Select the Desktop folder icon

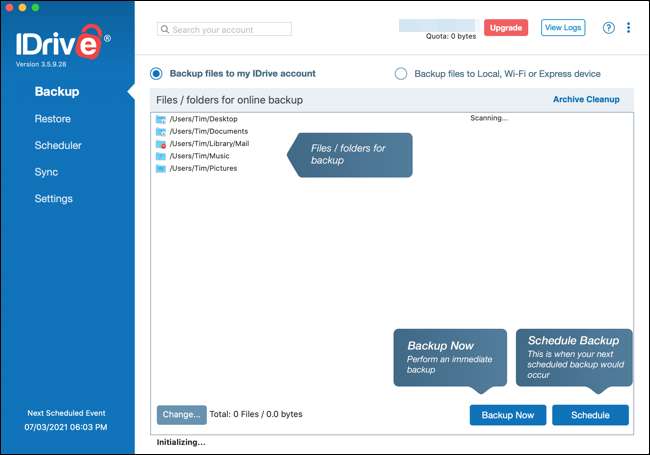coord(160,119)
